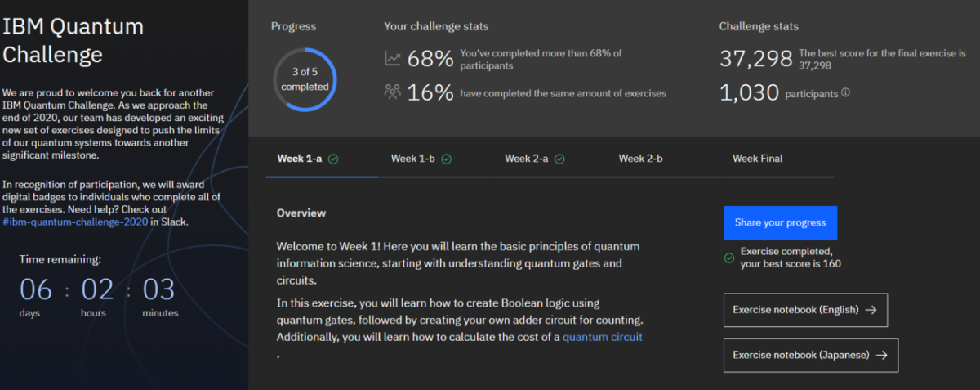The height and width of the screenshot is (390, 980).
Task: Click the arrow on English notebook button
Action: (x=871, y=310)
